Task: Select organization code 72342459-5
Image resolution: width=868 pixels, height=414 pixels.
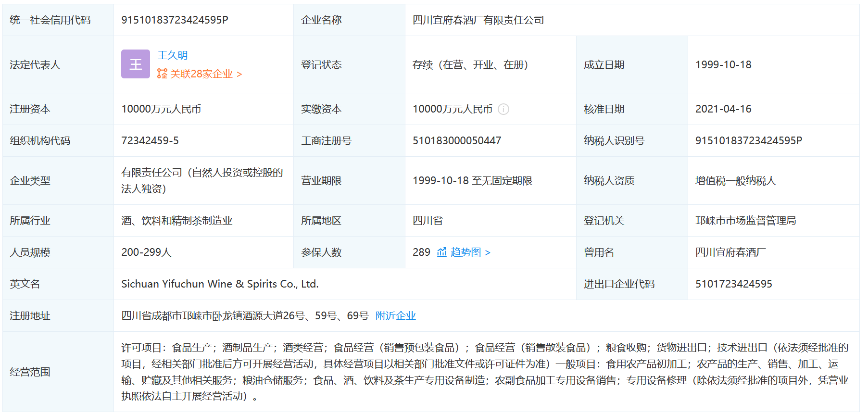Action: click(150, 141)
